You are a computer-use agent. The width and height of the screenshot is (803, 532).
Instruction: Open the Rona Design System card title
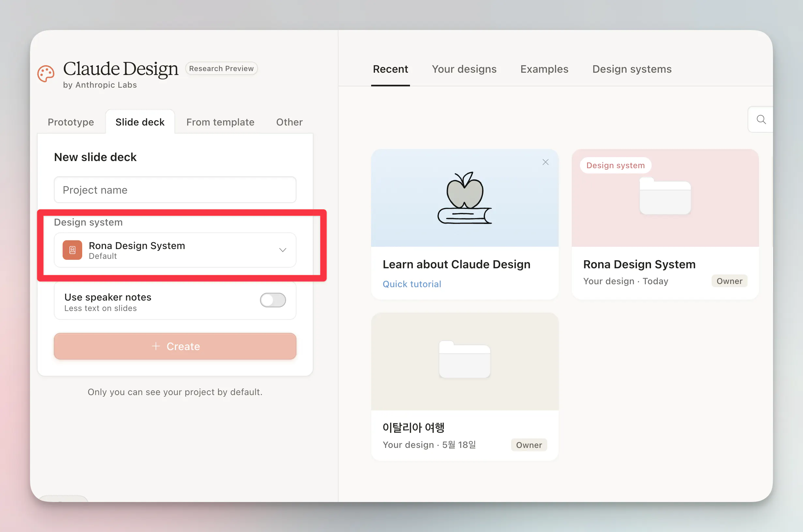(x=639, y=264)
